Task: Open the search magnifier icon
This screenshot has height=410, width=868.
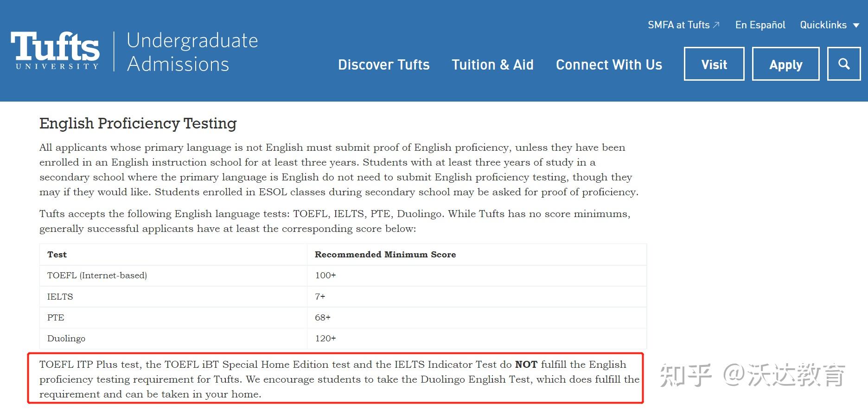Action: [844, 64]
